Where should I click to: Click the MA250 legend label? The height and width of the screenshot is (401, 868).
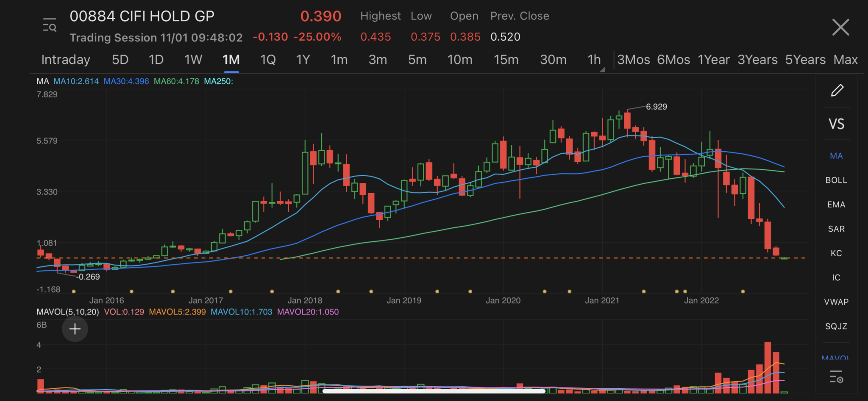[218, 81]
